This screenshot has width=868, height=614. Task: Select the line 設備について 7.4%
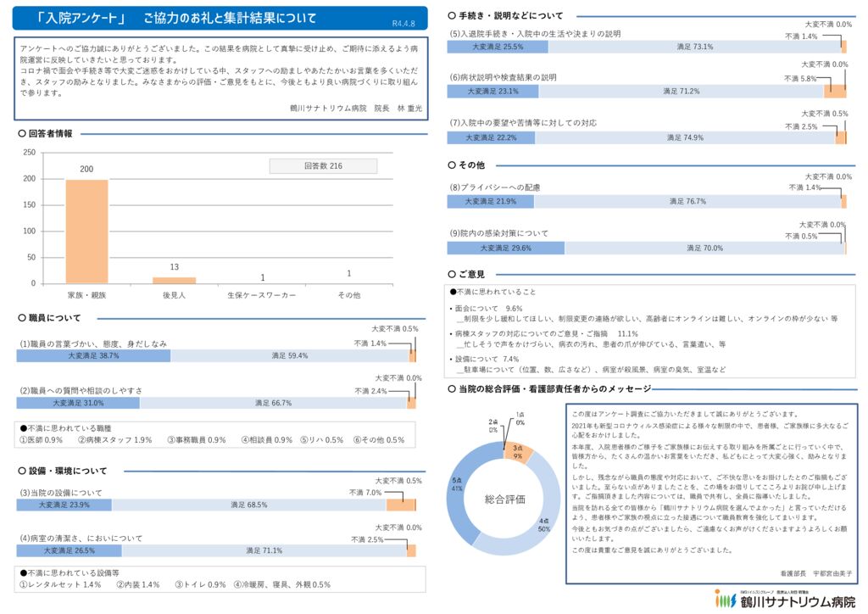pyautogui.click(x=487, y=360)
